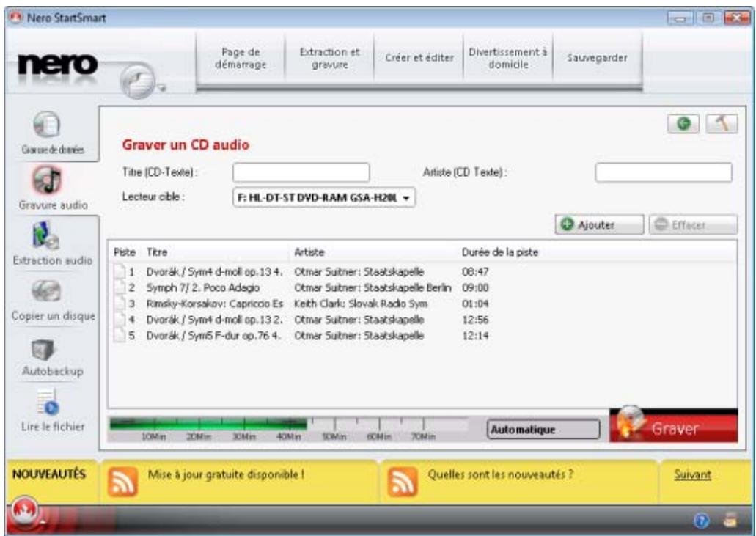The height and width of the screenshot is (536, 756).
Task: Open the Automatique disc capacity selector
Action: point(543,430)
